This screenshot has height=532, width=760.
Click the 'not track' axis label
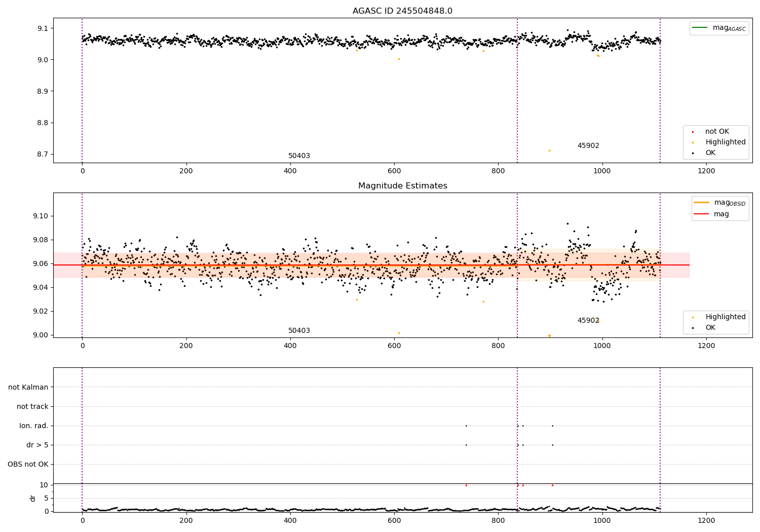(32, 406)
